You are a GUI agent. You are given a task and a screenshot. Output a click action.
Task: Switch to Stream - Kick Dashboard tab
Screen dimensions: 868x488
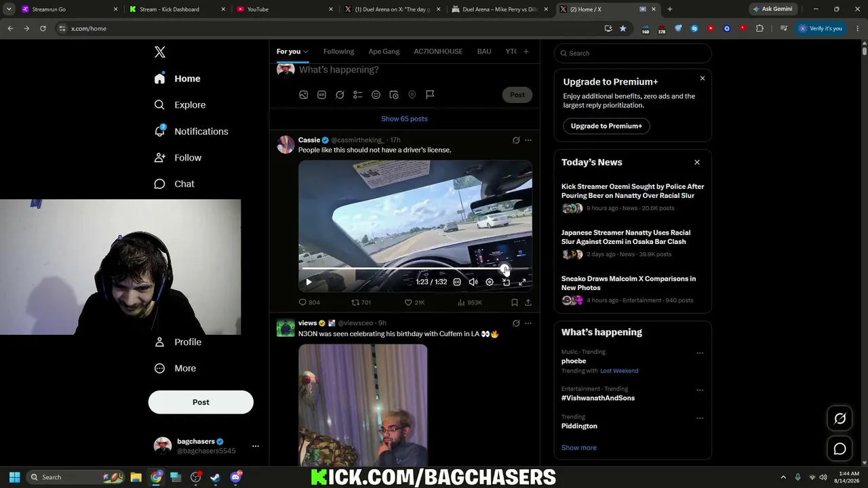(x=176, y=9)
